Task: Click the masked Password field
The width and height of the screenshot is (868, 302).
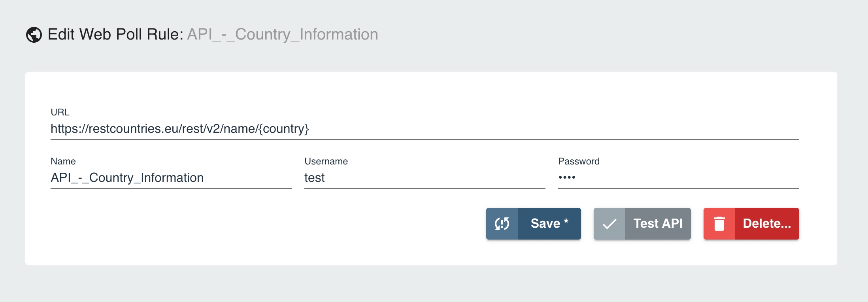Action: coord(678,178)
